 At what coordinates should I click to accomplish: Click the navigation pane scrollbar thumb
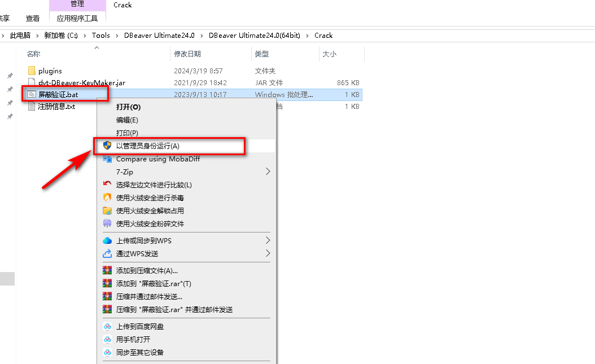click(x=7, y=279)
